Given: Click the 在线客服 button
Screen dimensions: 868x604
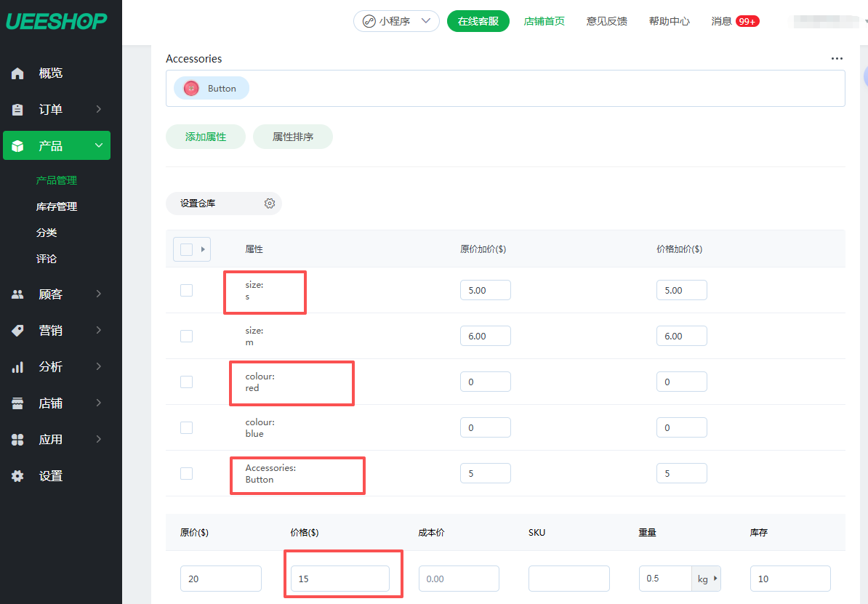Looking at the screenshot, I should pyautogui.click(x=478, y=21).
